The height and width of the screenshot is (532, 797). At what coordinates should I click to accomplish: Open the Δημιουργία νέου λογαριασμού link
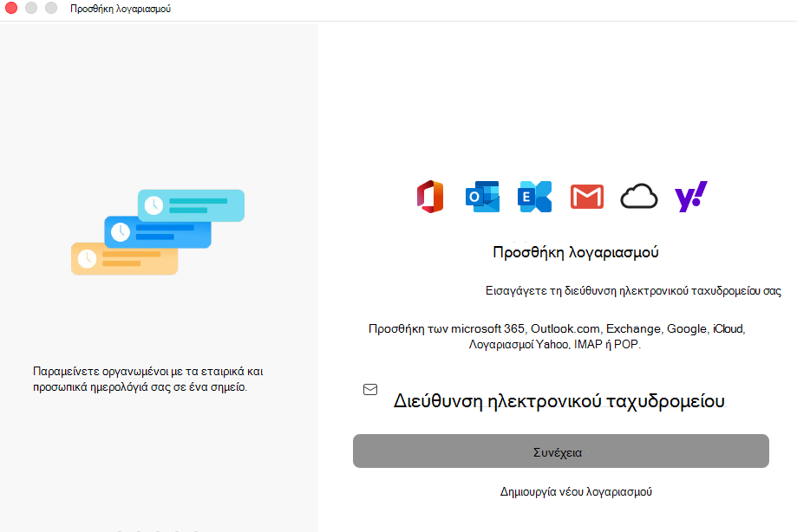(x=576, y=491)
